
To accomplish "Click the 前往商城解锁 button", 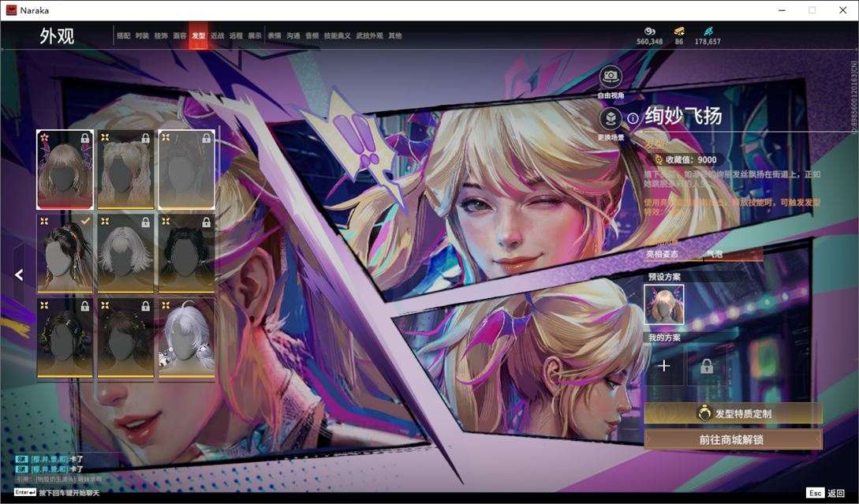I will click(733, 439).
